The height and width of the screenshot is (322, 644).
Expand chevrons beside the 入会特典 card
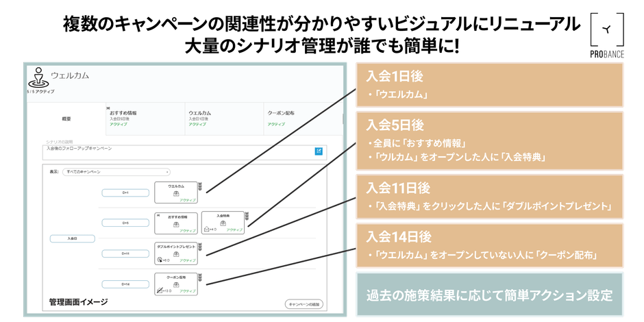pos(247,216)
